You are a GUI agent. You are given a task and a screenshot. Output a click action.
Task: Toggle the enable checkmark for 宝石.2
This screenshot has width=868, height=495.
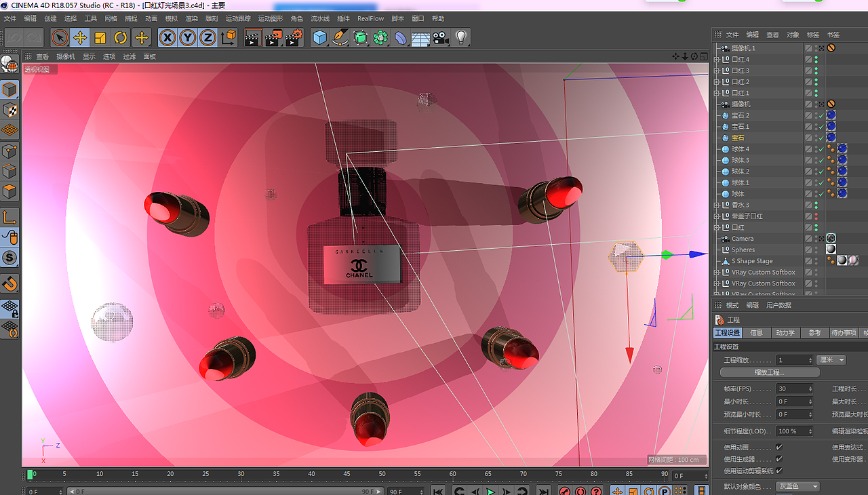[821, 116]
